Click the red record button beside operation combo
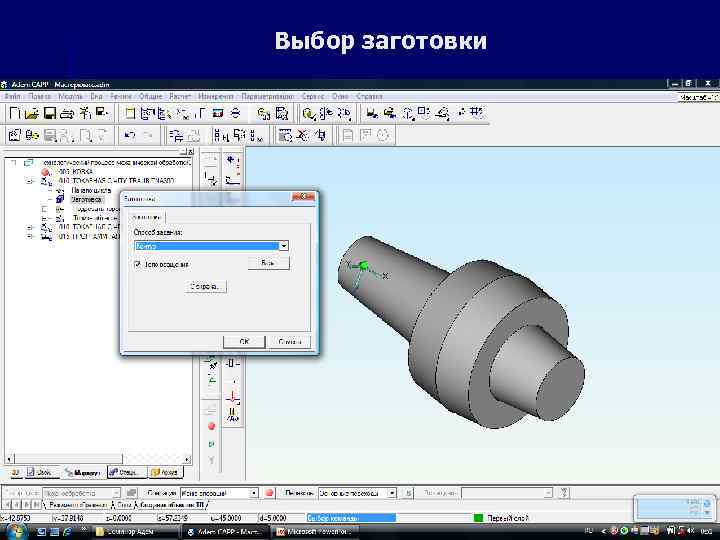Screen dimensions: 720x540 click(270, 493)
